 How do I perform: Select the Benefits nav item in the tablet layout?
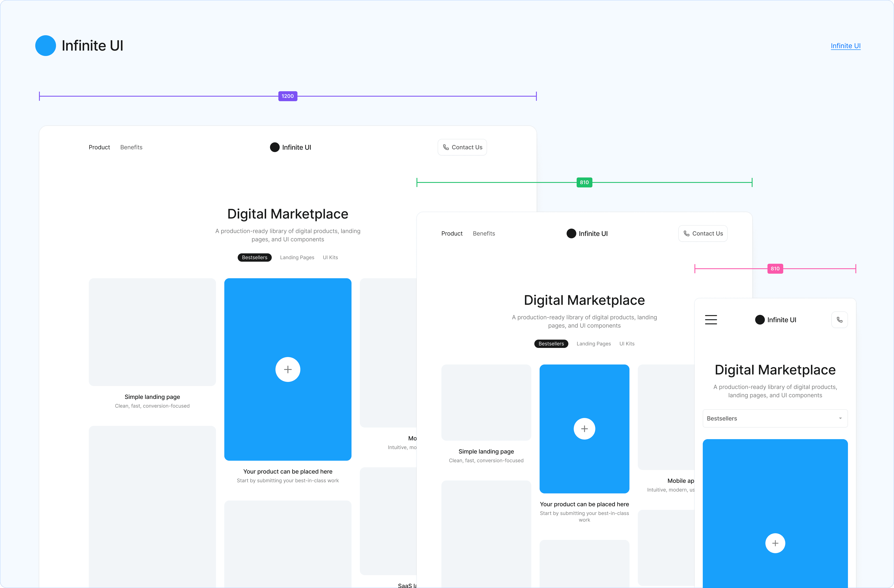click(484, 233)
